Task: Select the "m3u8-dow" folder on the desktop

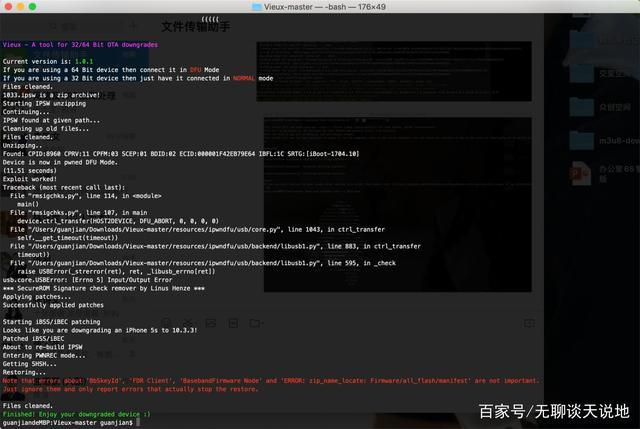Action: pyautogui.click(x=582, y=140)
